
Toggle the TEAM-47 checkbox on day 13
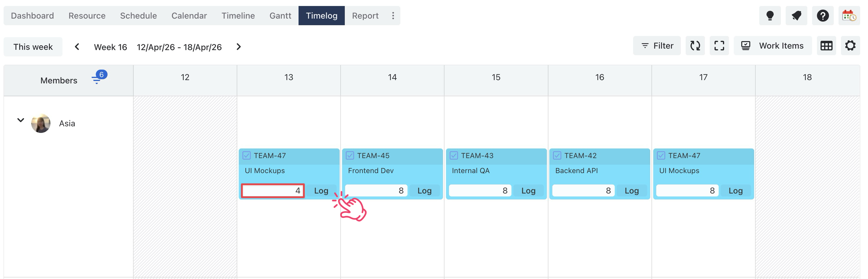point(247,155)
